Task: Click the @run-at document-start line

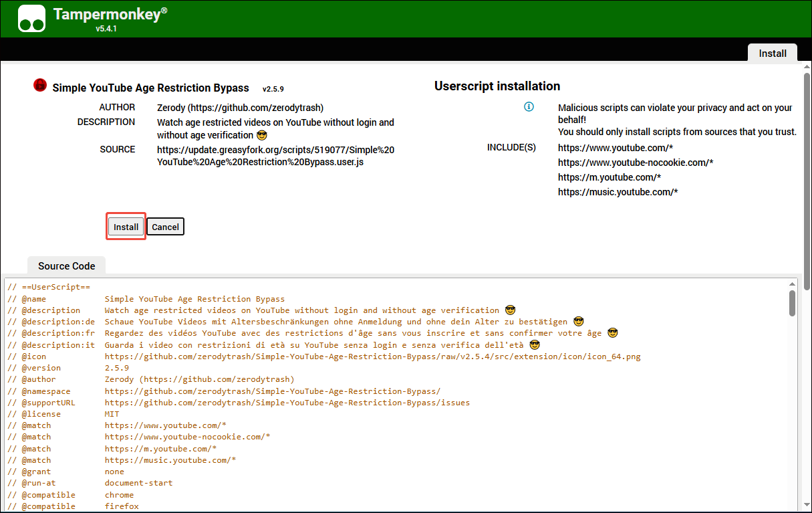Action: [x=90, y=483]
